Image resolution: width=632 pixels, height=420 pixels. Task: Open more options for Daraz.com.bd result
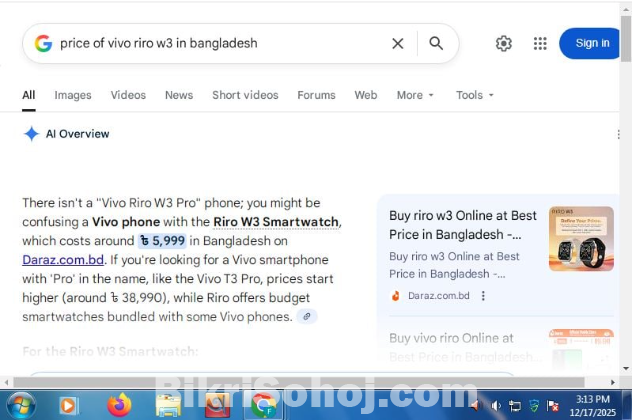483,296
